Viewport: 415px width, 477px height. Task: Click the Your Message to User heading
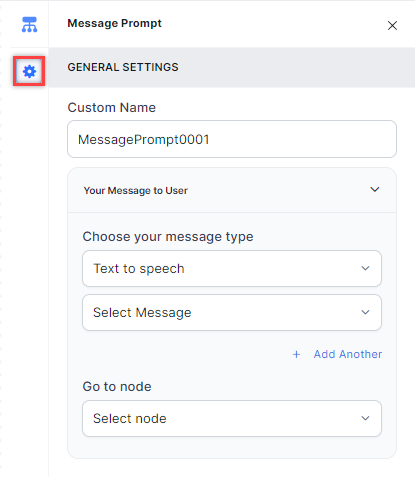tap(136, 191)
